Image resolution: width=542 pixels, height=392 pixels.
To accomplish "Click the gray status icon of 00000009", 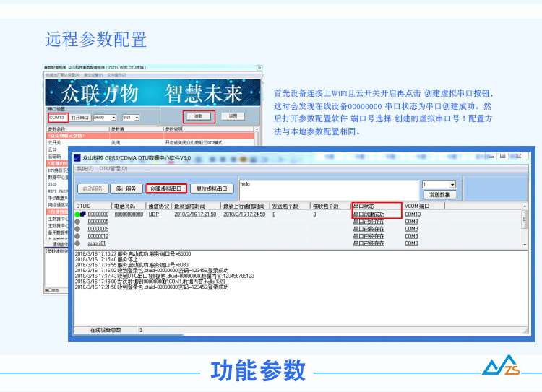I will 77,229.
